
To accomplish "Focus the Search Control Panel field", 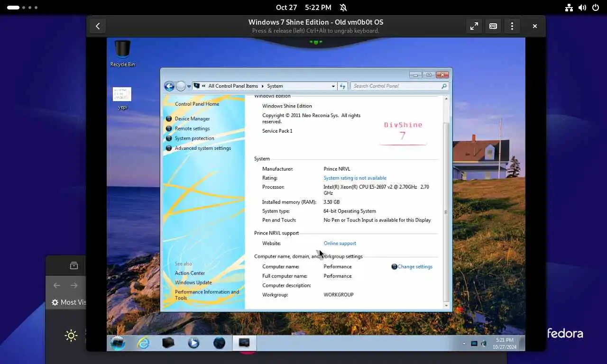I will (x=399, y=86).
